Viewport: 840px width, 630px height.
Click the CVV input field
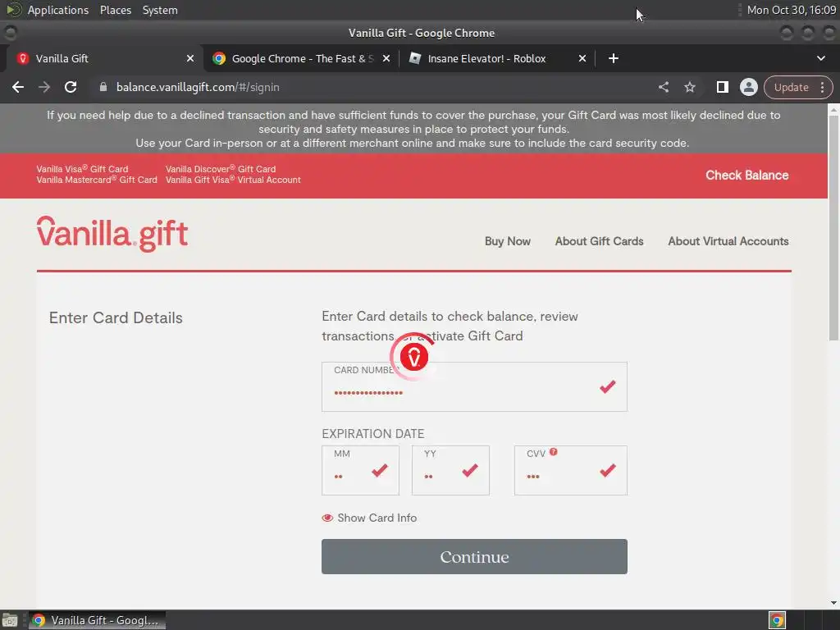[x=571, y=470]
